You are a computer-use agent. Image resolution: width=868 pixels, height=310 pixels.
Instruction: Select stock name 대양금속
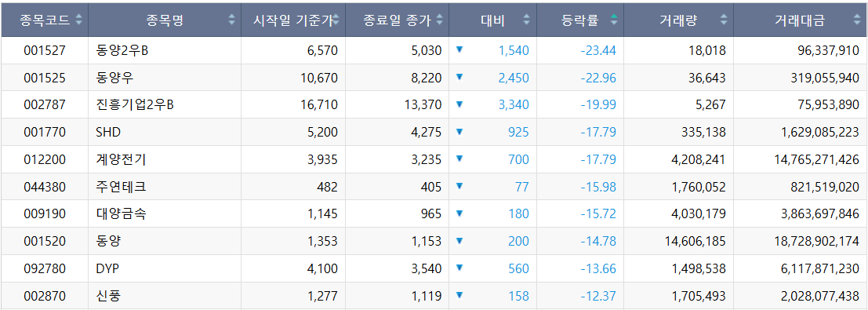(121, 213)
